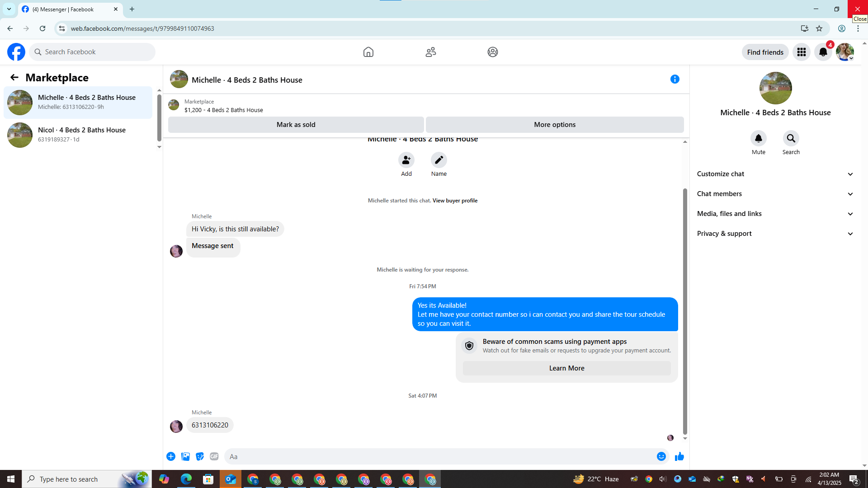
Task: Open the Facebook logo home link
Action: 16,52
